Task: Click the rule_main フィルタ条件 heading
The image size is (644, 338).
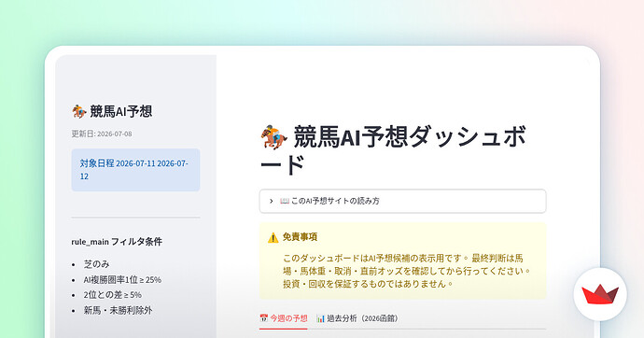Action: click(x=117, y=242)
